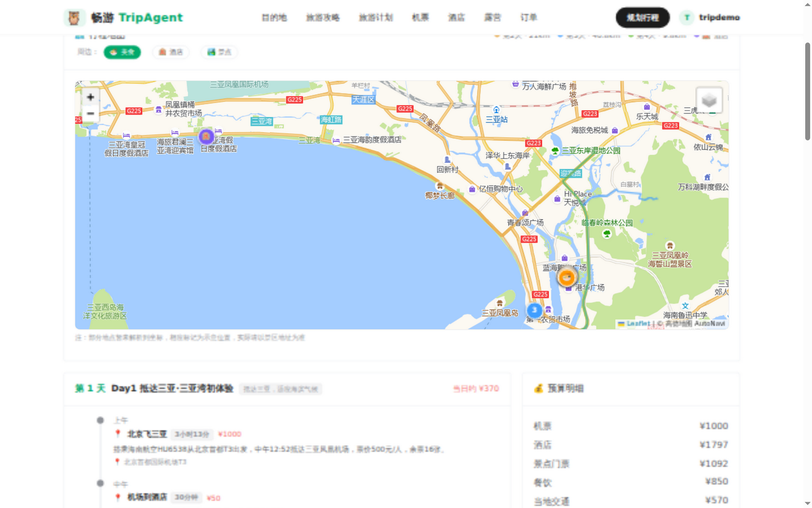This screenshot has height=508, width=812.
Task: Click the scrollbar down arrow
Action: (807, 503)
